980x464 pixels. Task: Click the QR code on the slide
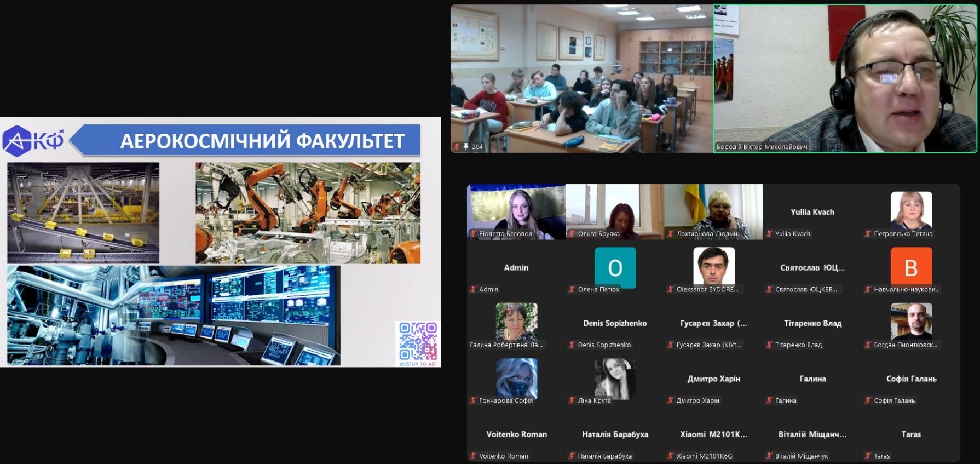click(418, 341)
